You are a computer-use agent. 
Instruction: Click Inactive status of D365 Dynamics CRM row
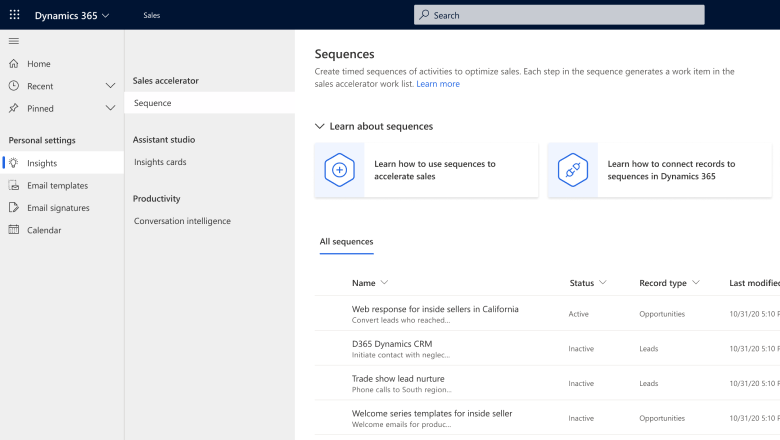581,349
